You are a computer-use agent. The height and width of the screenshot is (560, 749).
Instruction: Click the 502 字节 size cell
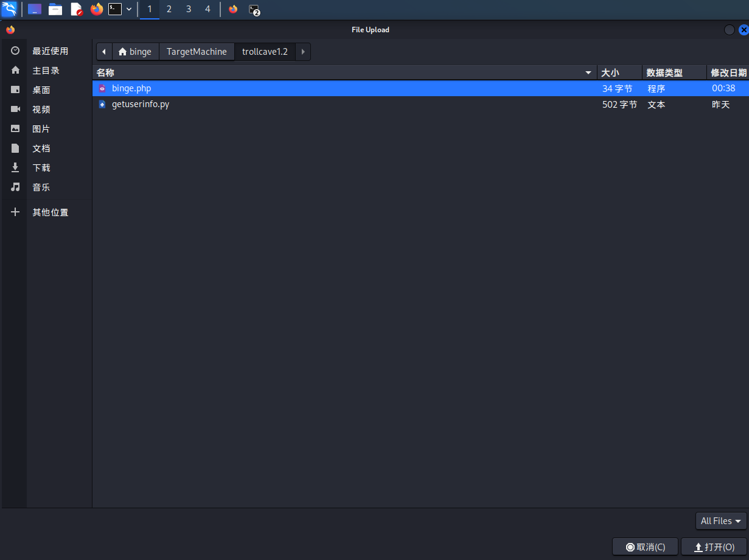(619, 104)
